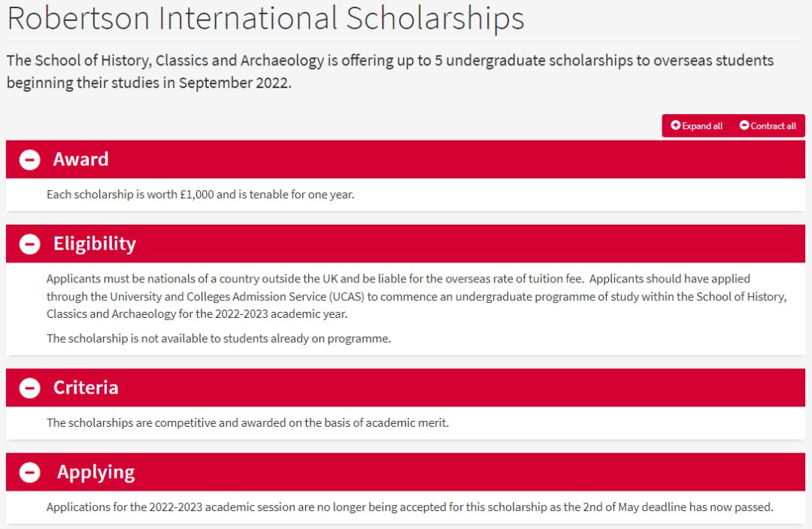This screenshot has height=529, width=812.
Task: Click the intro paragraph about 5 undergraduate scholarships
Action: click(x=389, y=71)
